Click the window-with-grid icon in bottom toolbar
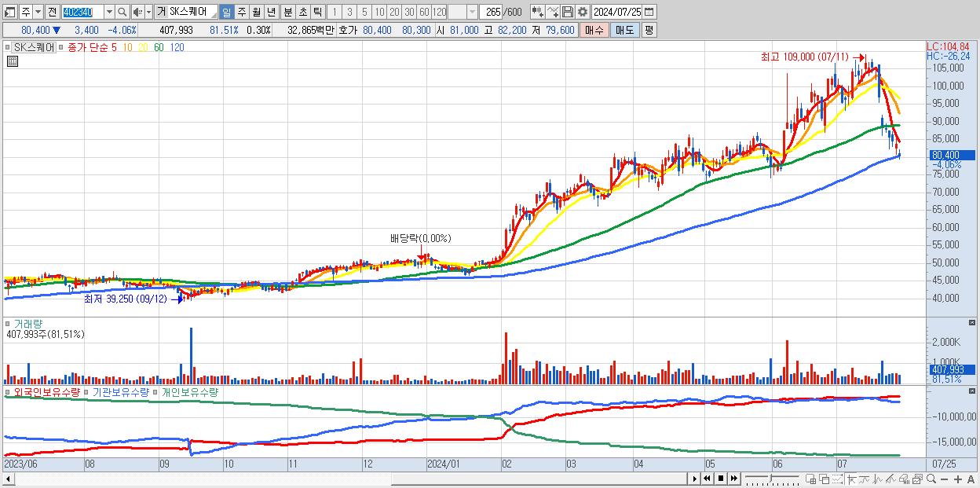980x488 pixels. tap(810, 479)
